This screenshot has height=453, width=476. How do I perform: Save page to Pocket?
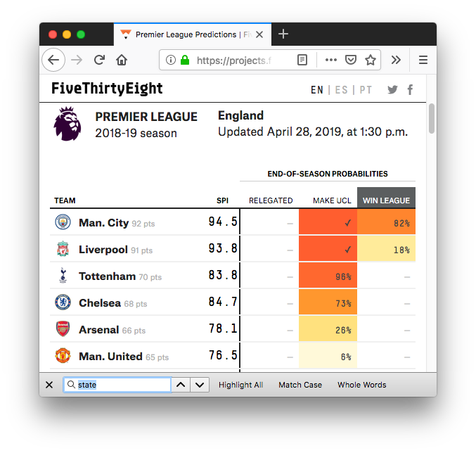click(x=350, y=60)
